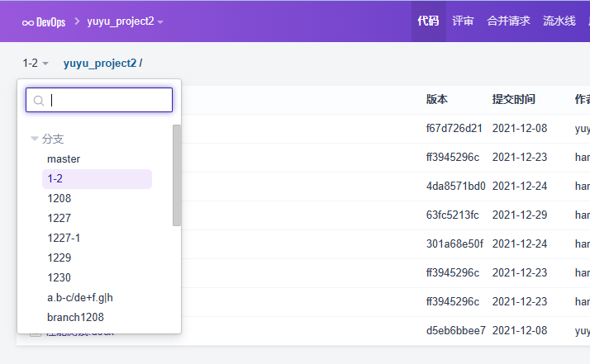The image size is (590, 364).
Task: Click the yuyu_project2 breadcrumb link
Action: point(99,63)
